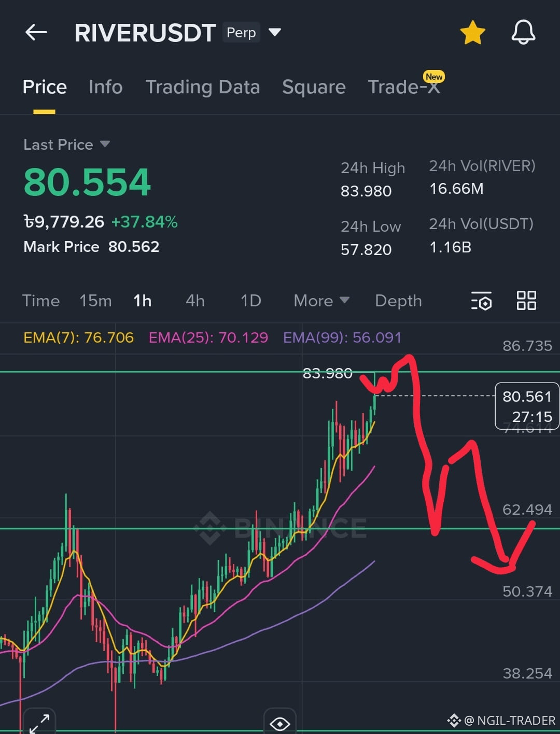Click the 24h High value 83.980
The width and height of the screenshot is (560, 734).
tap(366, 191)
